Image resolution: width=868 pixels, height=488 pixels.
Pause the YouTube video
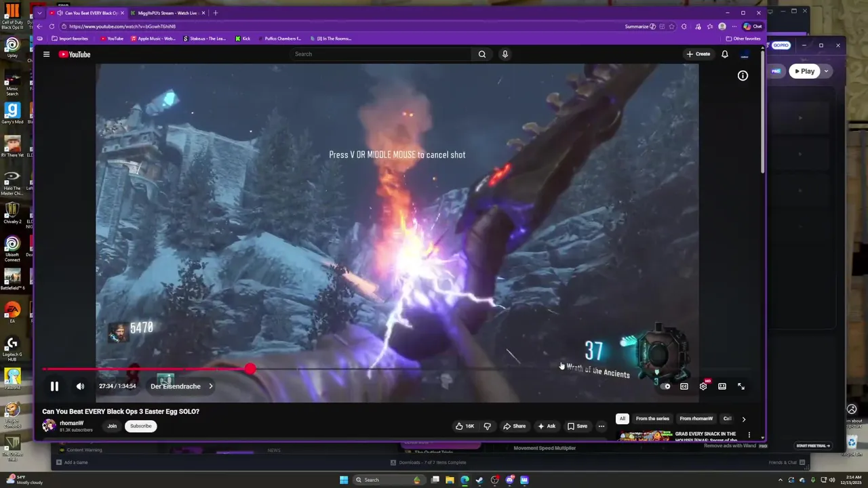pos(54,386)
